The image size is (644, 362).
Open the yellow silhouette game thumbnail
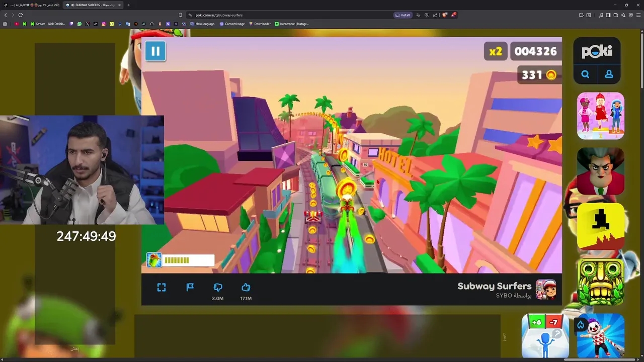click(x=601, y=226)
